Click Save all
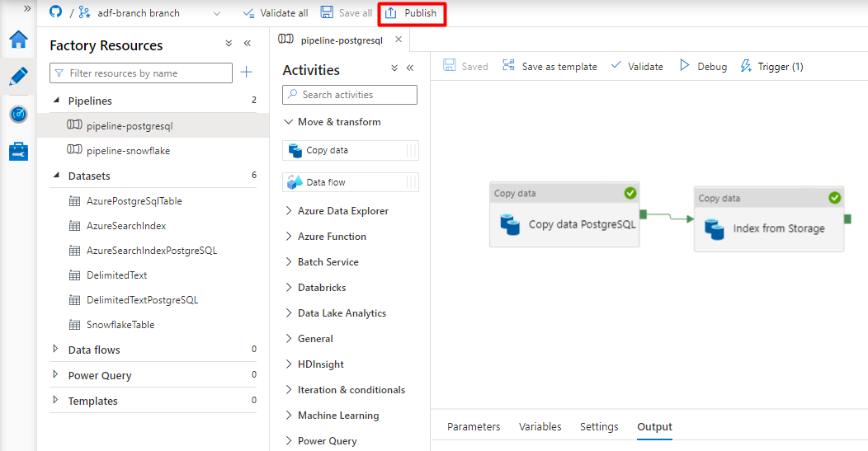The width and height of the screenshot is (868, 451). pyautogui.click(x=347, y=12)
